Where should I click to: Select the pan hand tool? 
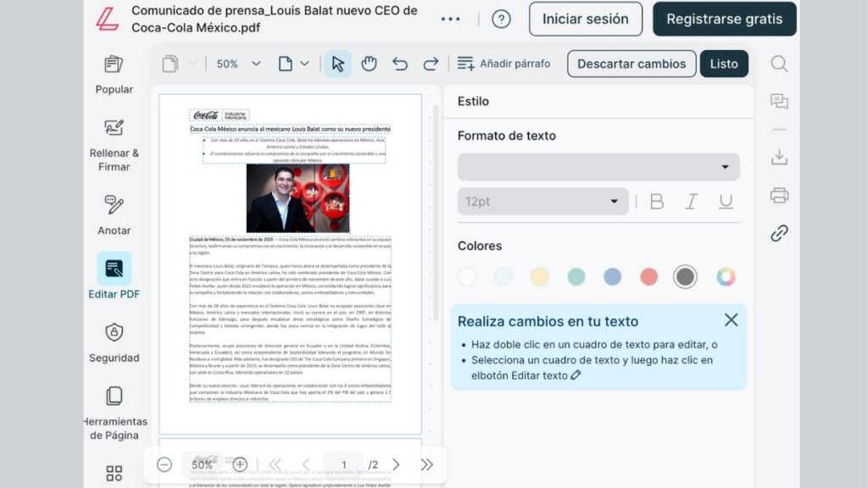(x=369, y=63)
